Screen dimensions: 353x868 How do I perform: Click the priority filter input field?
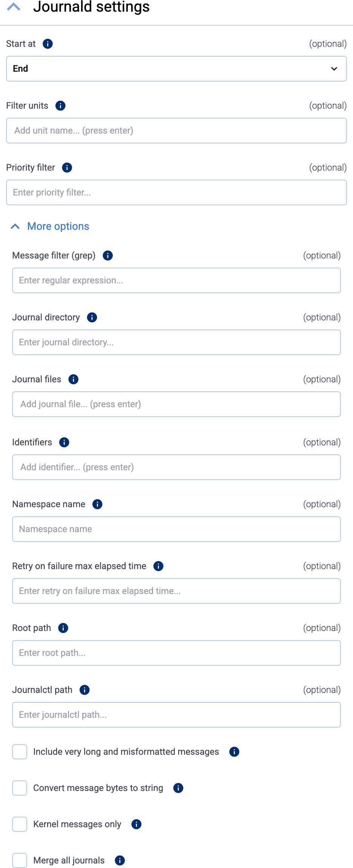click(176, 192)
